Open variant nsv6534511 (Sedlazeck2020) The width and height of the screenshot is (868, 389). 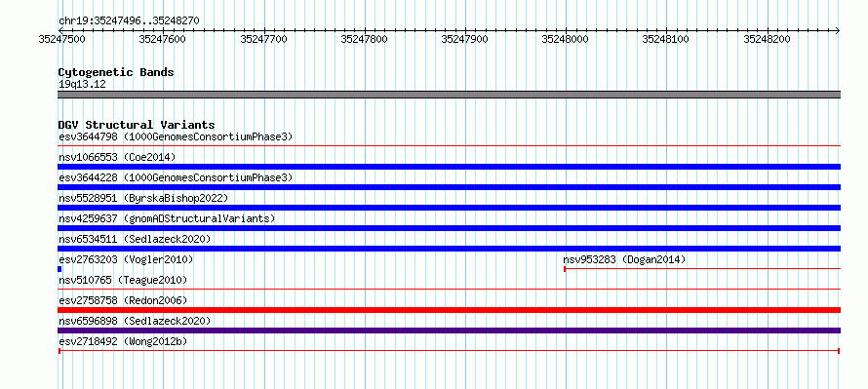[135, 239]
